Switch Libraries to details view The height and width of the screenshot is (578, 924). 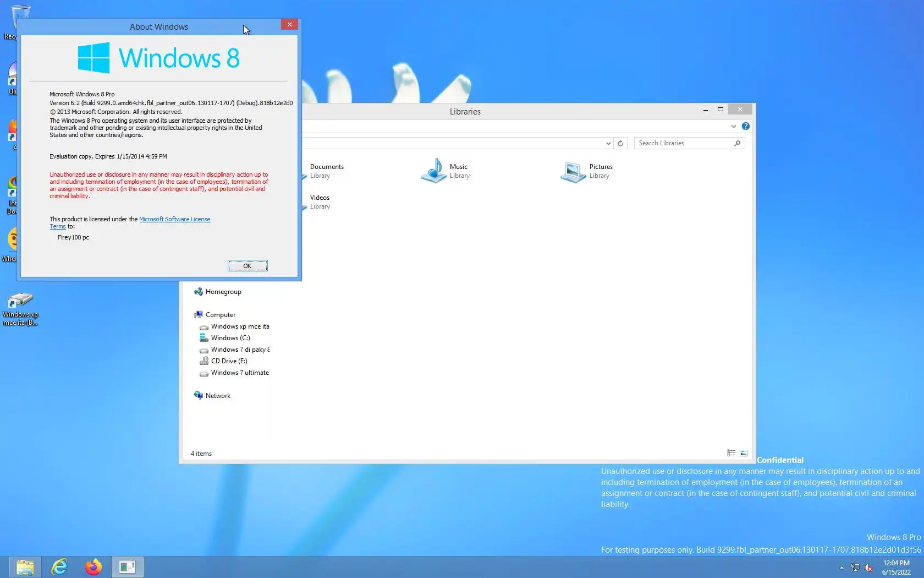pos(731,453)
